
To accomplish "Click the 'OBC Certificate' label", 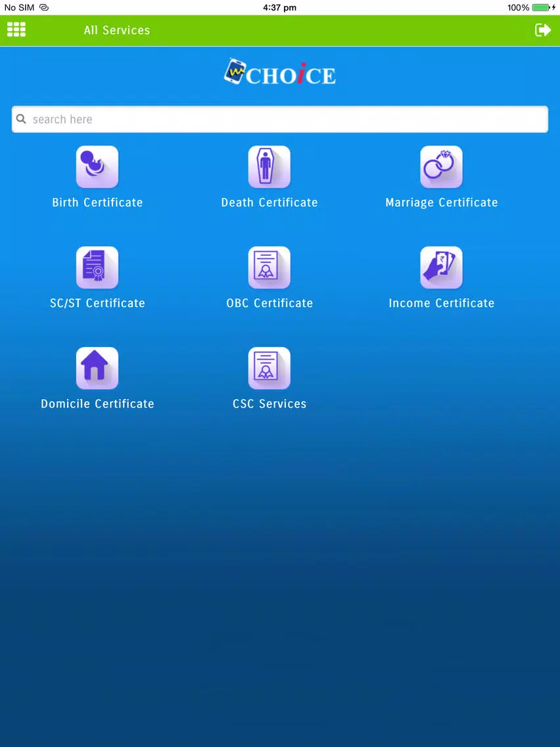I will click(x=269, y=303).
